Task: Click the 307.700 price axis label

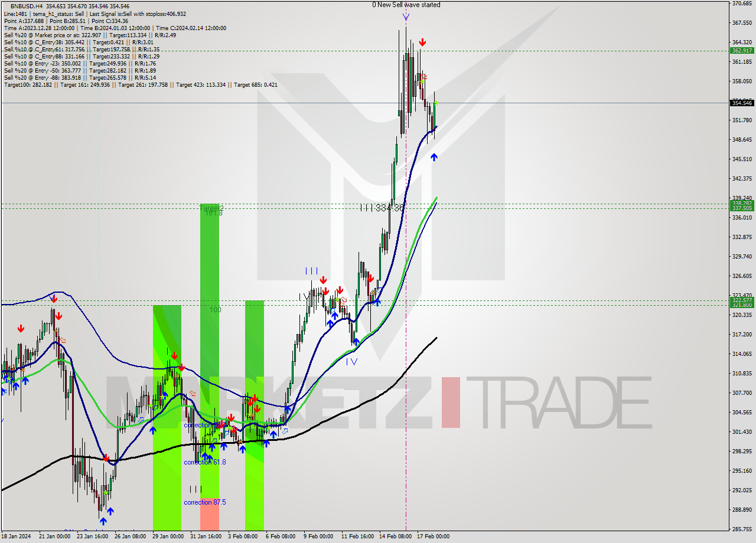Action: 742,393
